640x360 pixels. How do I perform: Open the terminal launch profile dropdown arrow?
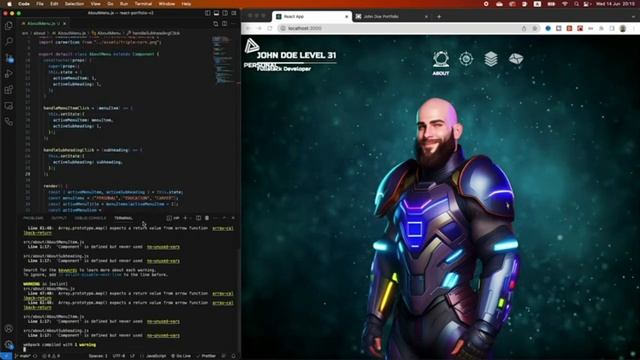point(190,218)
